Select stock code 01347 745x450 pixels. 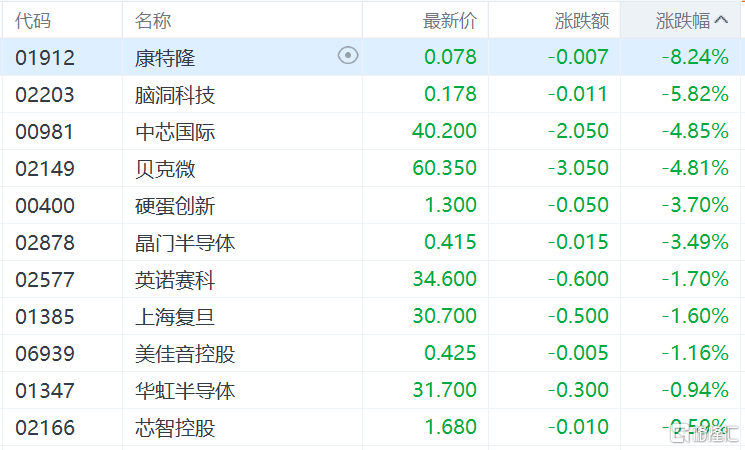coord(45,391)
